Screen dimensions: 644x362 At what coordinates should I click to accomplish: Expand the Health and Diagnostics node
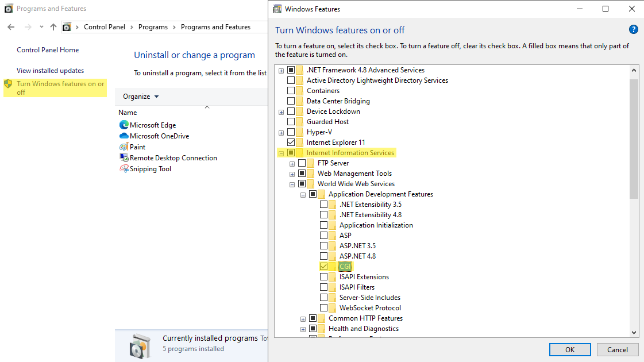[303, 329]
